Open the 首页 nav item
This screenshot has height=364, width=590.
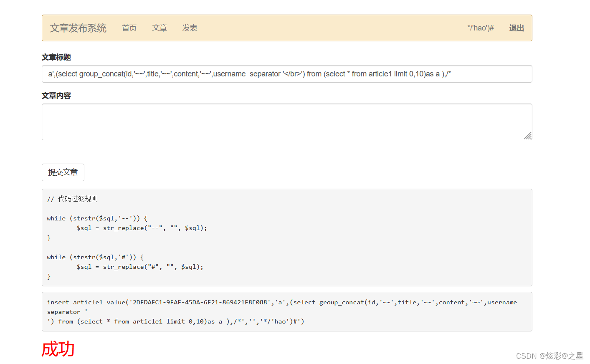pos(129,28)
